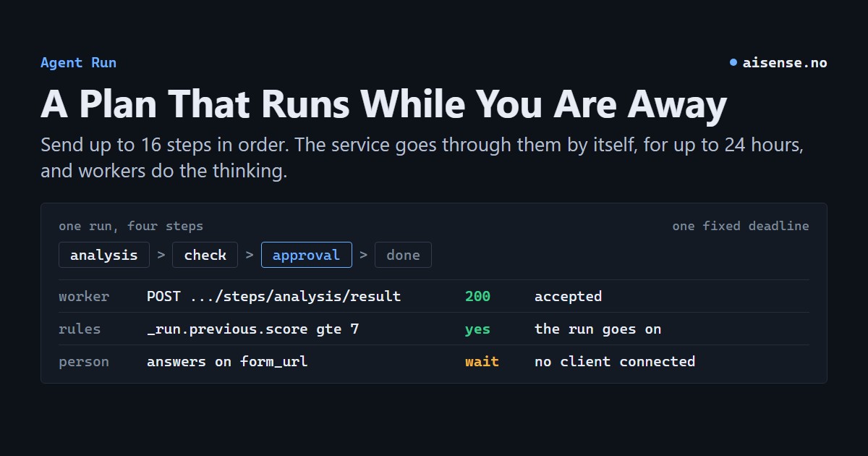Viewport: 868px width, 456px height.
Task: Click the green yes value
Action: (x=477, y=329)
